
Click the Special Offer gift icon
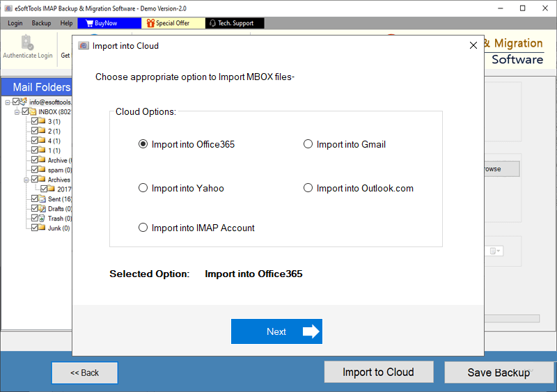148,23
